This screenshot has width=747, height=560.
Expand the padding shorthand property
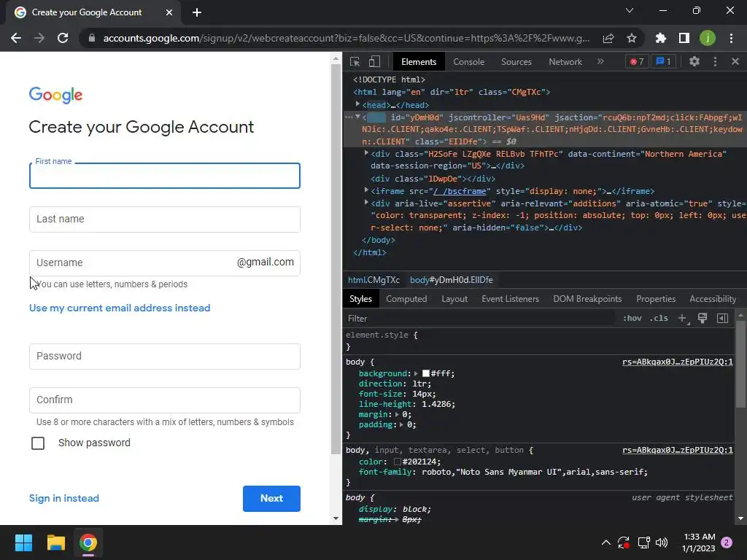click(402, 425)
